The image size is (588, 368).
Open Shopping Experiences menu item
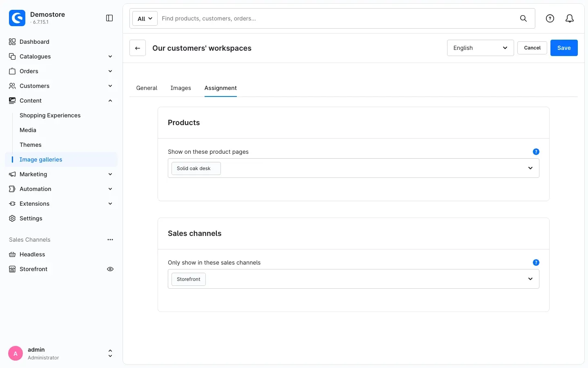[50, 115]
